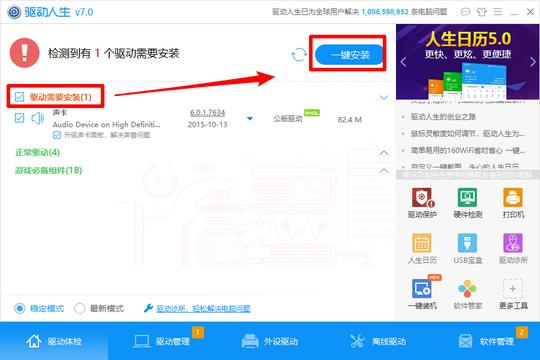This screenshot has width=540, height=360.
Task: Click the 1,086,598,952 solved count
Action: point(385,12)
